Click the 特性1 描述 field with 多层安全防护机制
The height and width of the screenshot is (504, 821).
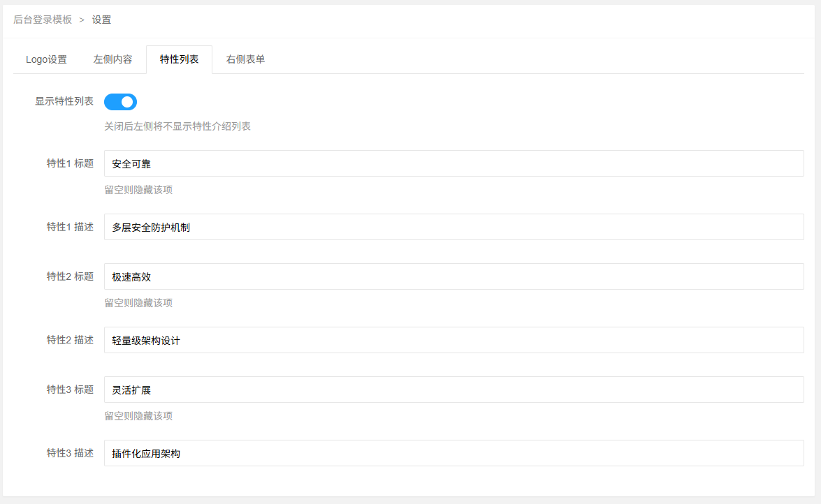coord(453,228)
